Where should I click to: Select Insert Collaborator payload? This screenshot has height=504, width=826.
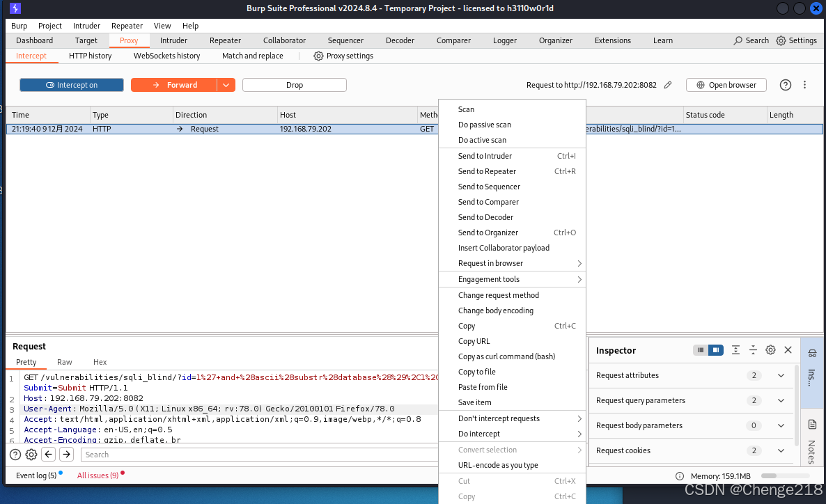pyautogui.click(x=511, y=248)
